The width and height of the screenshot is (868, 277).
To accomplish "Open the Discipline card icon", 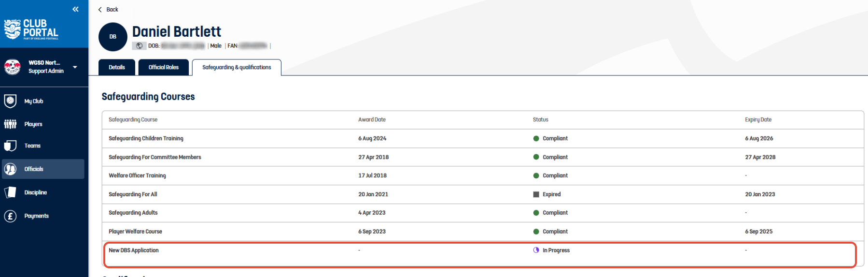I will [x=10, y=192].
